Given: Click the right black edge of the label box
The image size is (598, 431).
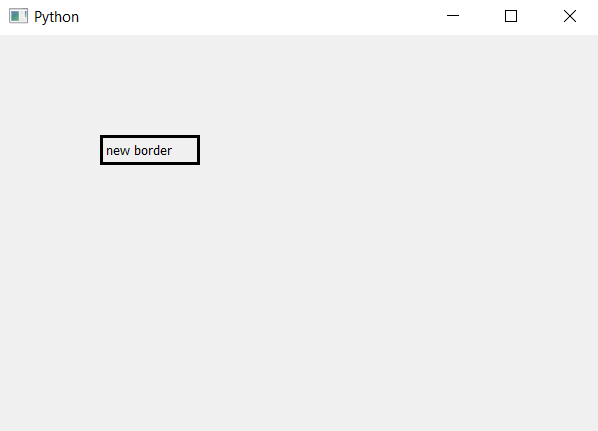Looking at the screenshot, I should [198, 150].
